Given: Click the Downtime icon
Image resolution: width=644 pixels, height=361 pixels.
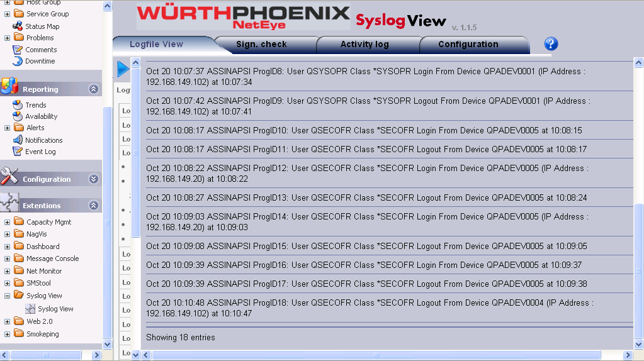Looking at the screenshot, I should [x=18, y=61].
